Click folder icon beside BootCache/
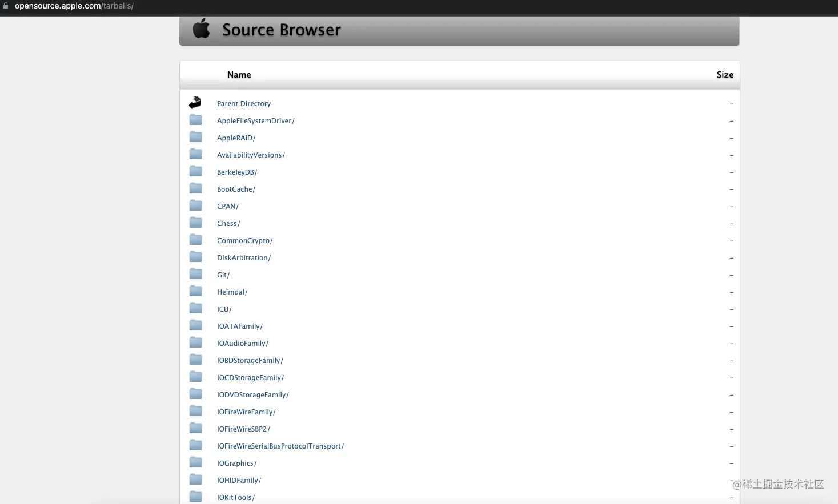 pyautogui.click(x=195, y=188)
